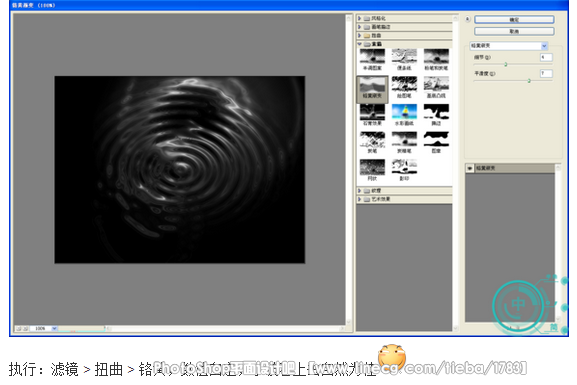Click the preview horizontal scrollbar

pyautogui.click(x=225, y=328)
